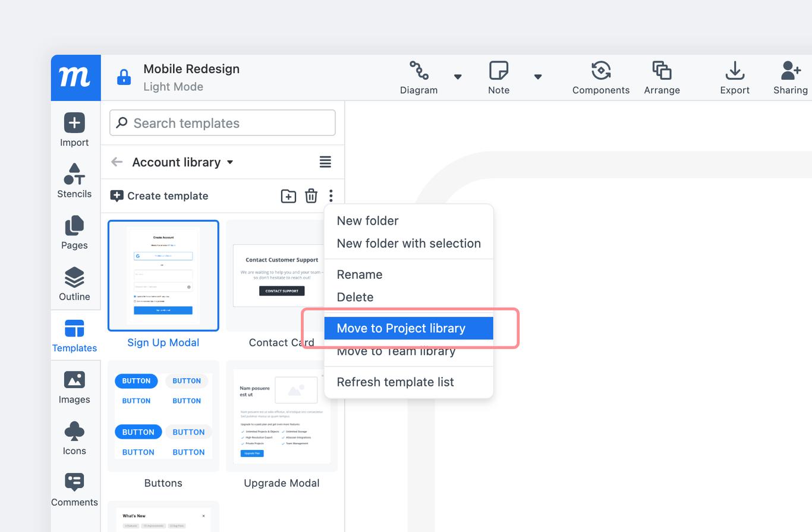
Task: Choose New folder with selection
Action: (409, 243)
